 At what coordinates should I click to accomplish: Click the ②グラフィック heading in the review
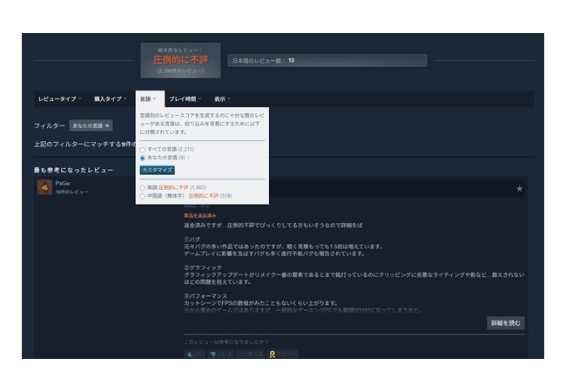203,267
